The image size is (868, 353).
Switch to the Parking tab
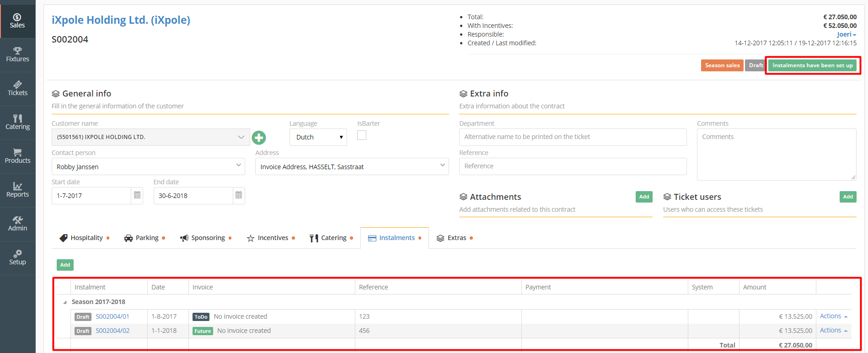(145, 238)
